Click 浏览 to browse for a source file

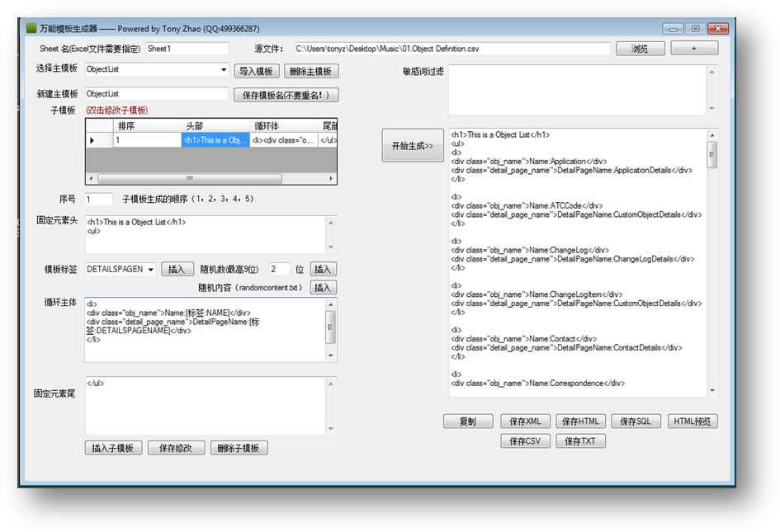click(x=640, y=48)
